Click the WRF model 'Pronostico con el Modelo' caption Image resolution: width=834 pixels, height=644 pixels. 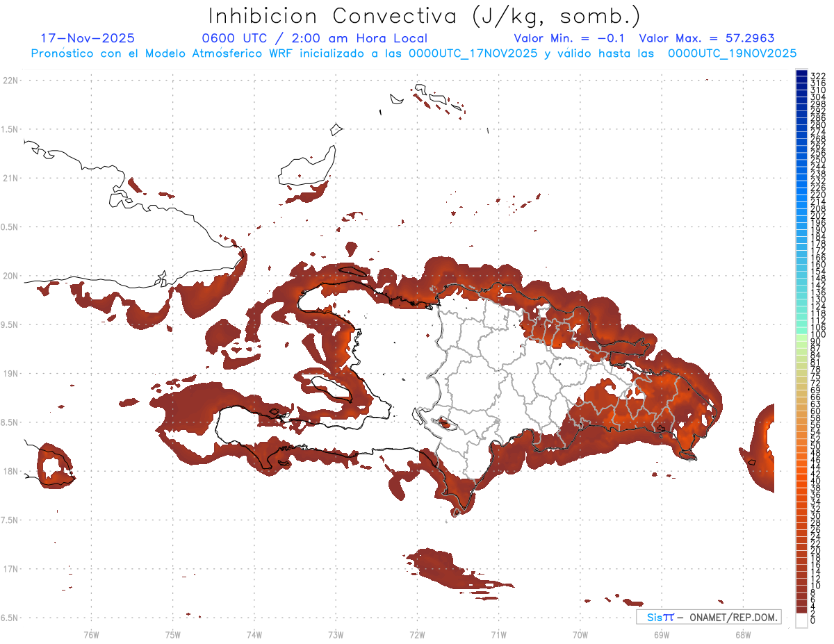[414, 53]
